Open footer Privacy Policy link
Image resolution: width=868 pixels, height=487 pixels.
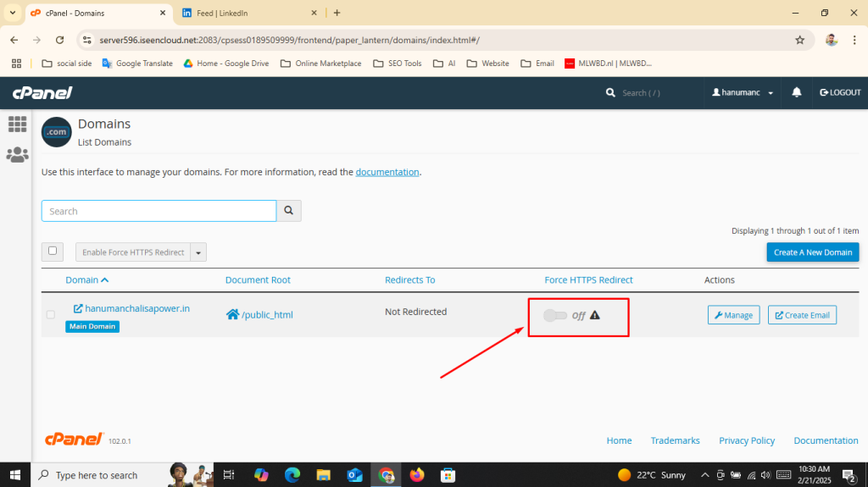point(747,440)
